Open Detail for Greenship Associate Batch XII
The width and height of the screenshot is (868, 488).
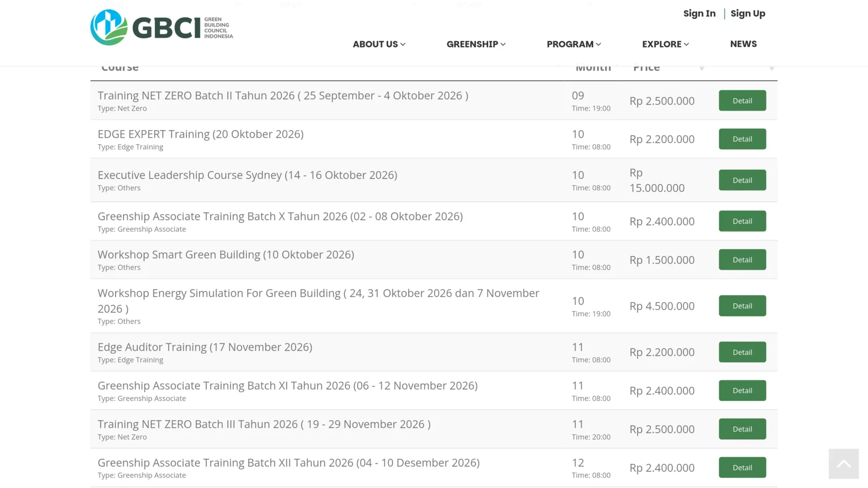pos(742,467)
